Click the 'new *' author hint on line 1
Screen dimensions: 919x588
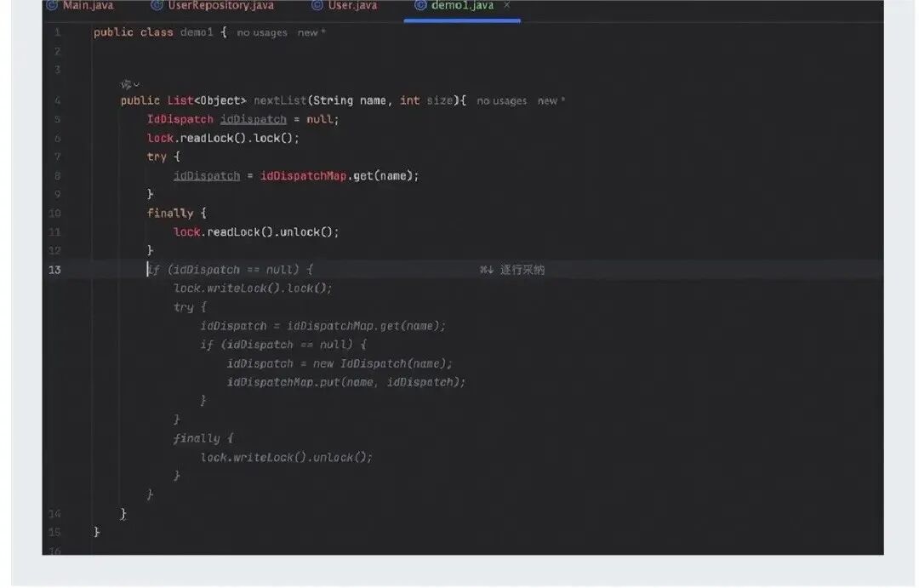(x=311, y=33)
